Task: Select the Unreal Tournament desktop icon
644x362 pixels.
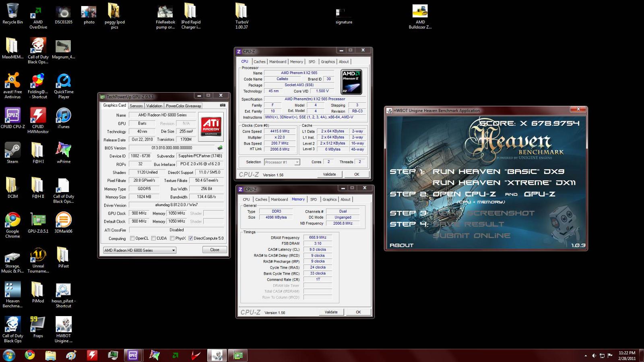Action: click(38, 260)
